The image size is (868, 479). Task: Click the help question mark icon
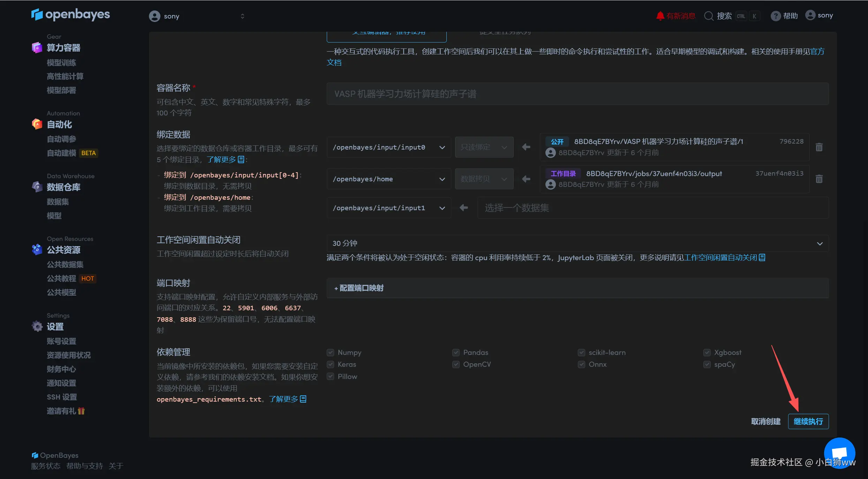tap(775, 16)
